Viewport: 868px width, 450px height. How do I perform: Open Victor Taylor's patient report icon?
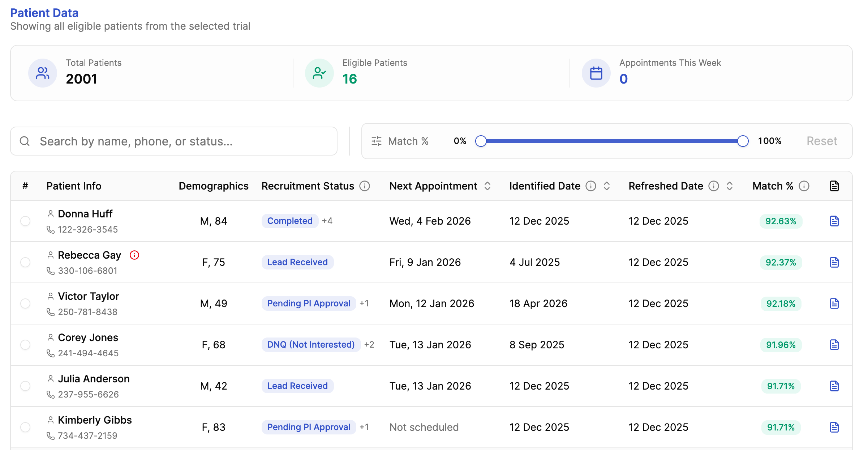point(834,303)
